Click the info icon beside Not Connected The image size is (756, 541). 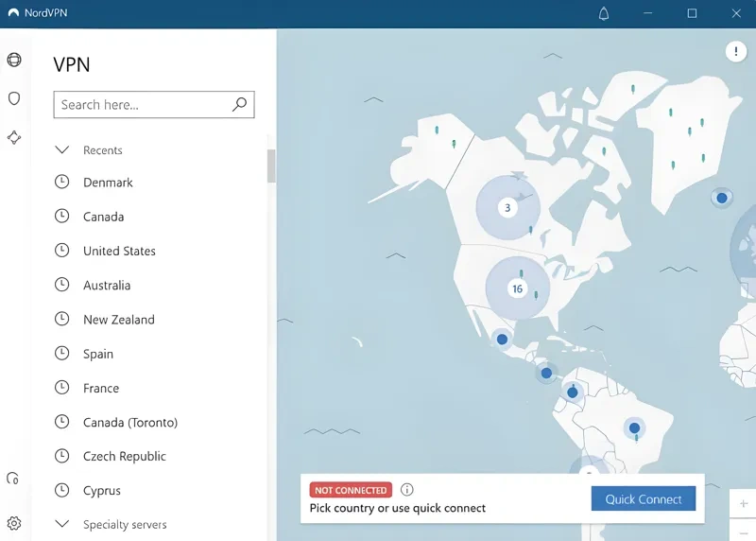(407, 490)
